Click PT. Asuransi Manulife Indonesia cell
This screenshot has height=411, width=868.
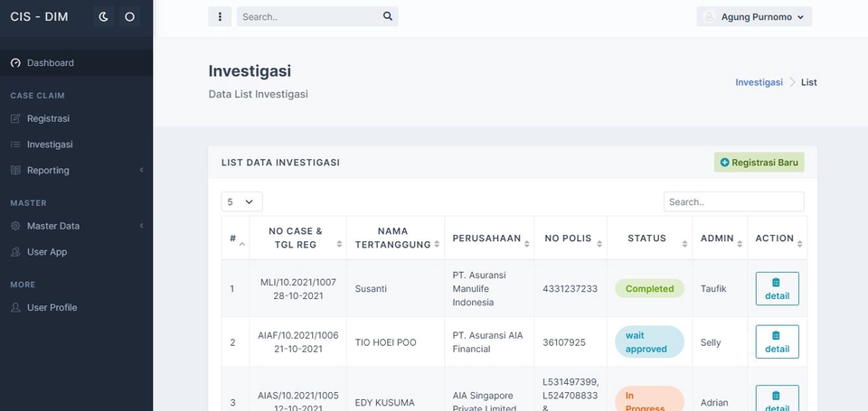489,289
